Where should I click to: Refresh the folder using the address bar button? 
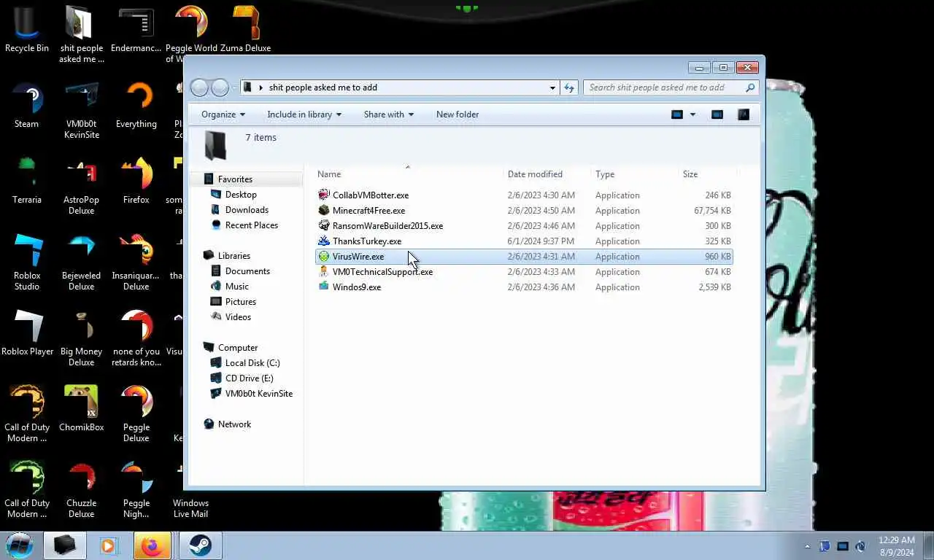pos(569,87)
